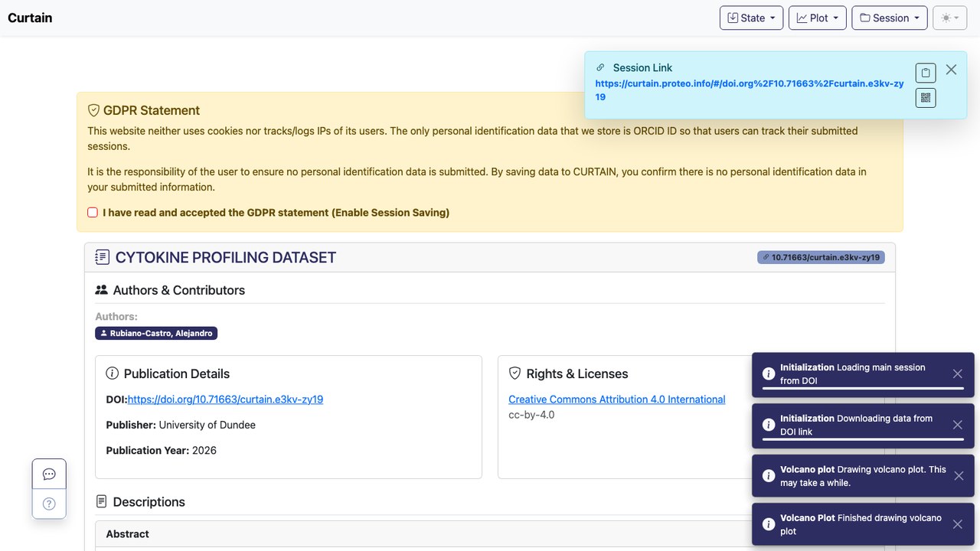Open the chat bubble icon button

[49, 474]
